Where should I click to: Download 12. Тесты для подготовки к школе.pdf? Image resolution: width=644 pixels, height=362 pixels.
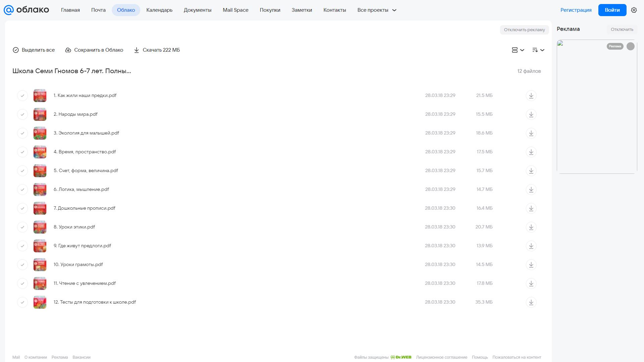click(x=531, y=302)
